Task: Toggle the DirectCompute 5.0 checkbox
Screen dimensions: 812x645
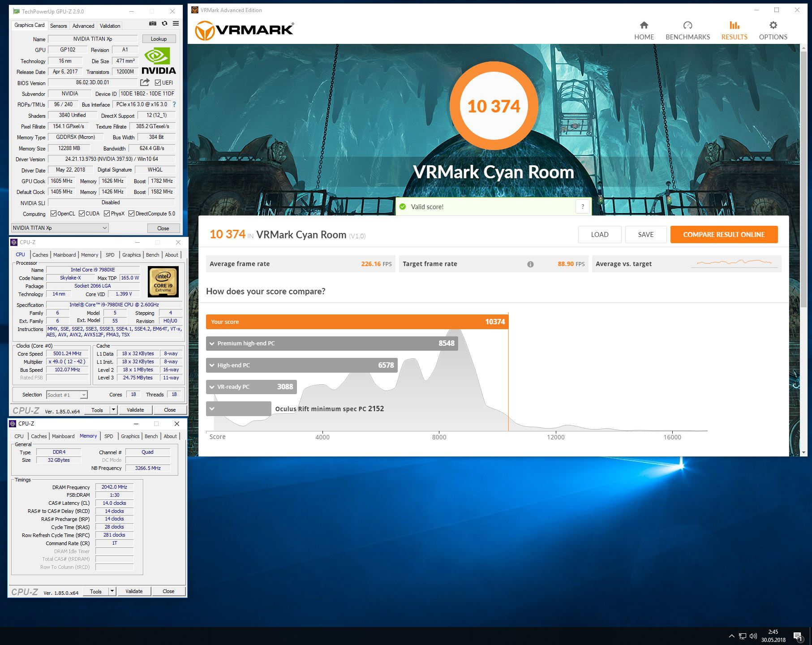Action: [131, 214]
